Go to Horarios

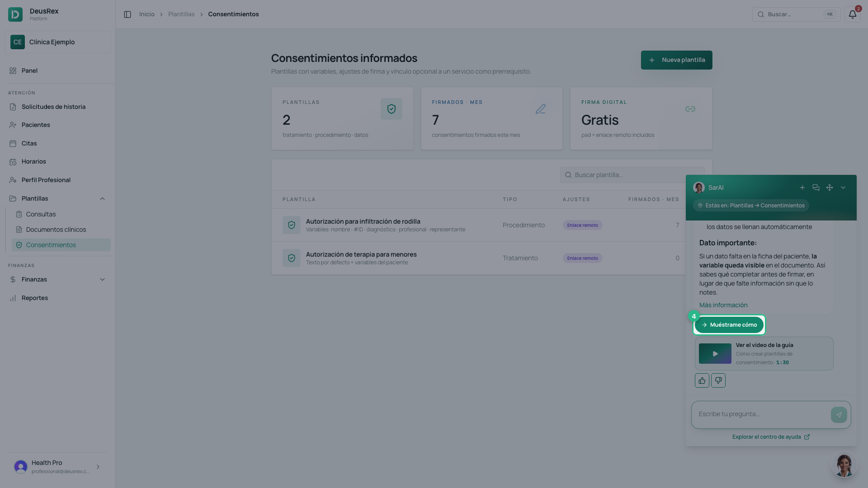pos(57,162)
